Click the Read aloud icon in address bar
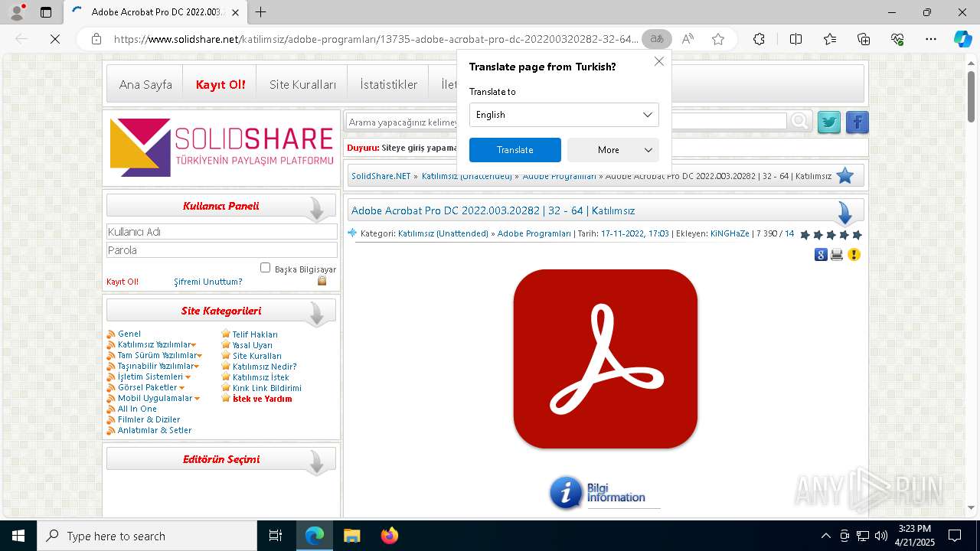The width and height of the screenshot is (980, 551). point(688,39)
